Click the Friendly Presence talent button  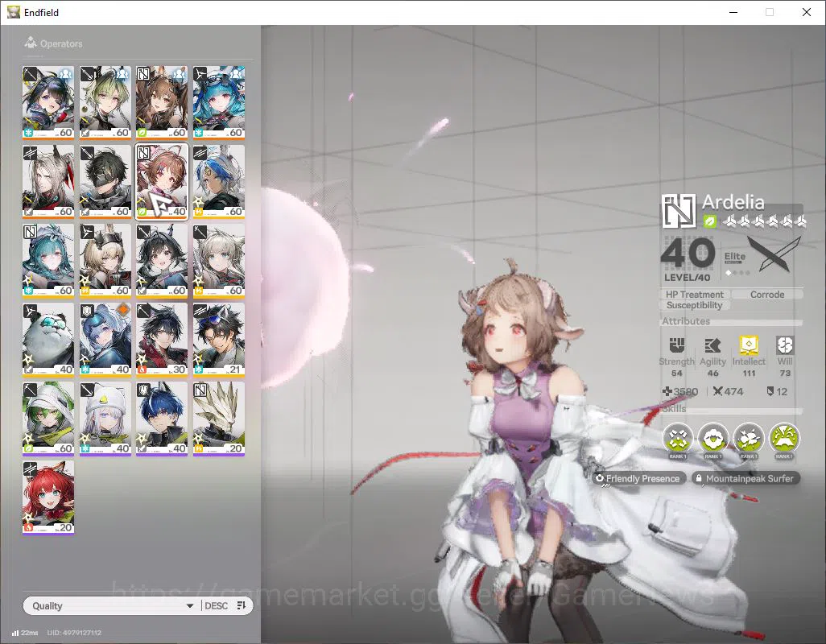pos(638,478)
